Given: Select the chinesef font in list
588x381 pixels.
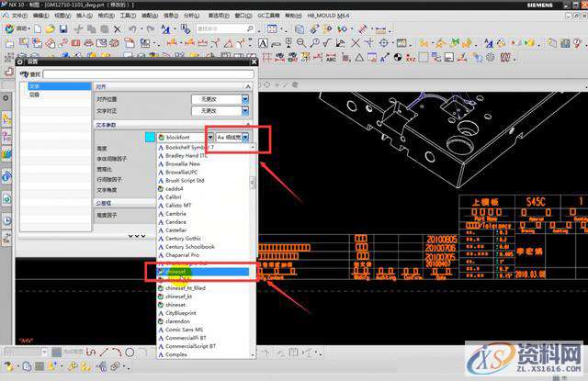Looking at the screenshot, I should point(177,272).
